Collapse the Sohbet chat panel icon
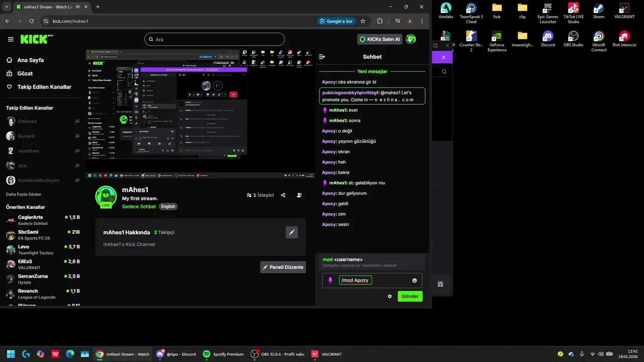This screenshot has width=644, height=362. [322, 57]
